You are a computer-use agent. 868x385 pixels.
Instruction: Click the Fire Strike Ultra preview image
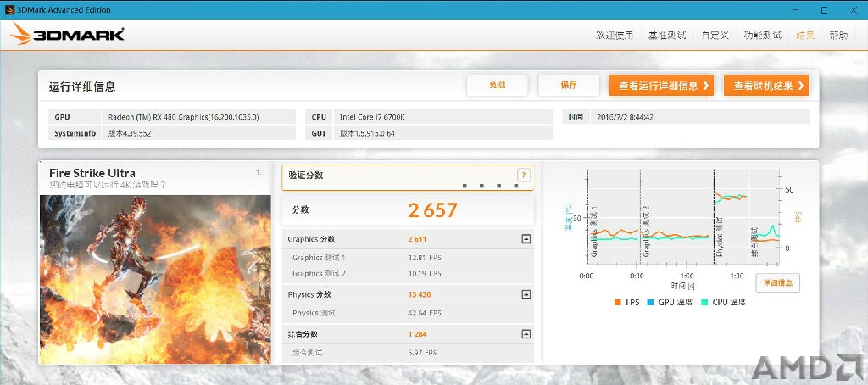[x=156, y=279]
